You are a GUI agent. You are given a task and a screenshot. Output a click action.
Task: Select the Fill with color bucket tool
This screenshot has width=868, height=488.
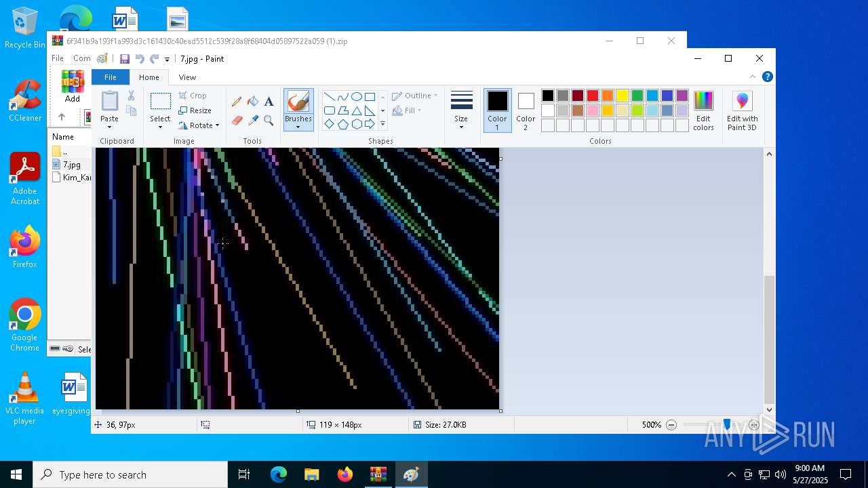click(253, 102)
